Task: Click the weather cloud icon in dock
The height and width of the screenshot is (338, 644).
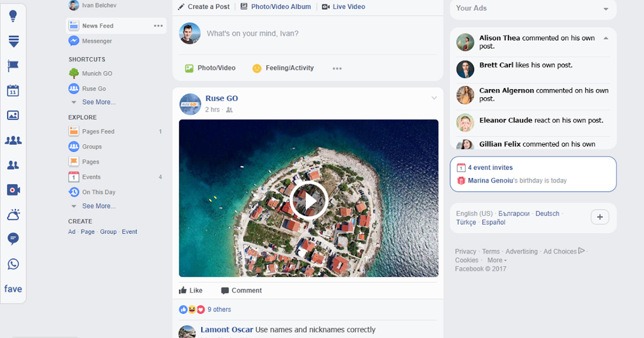Action: click(x=13, y=215)
